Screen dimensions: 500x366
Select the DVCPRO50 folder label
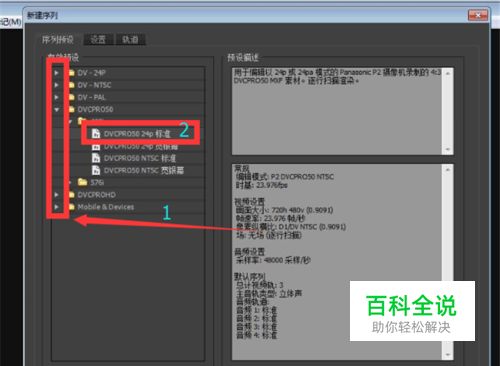coord(95,109)
